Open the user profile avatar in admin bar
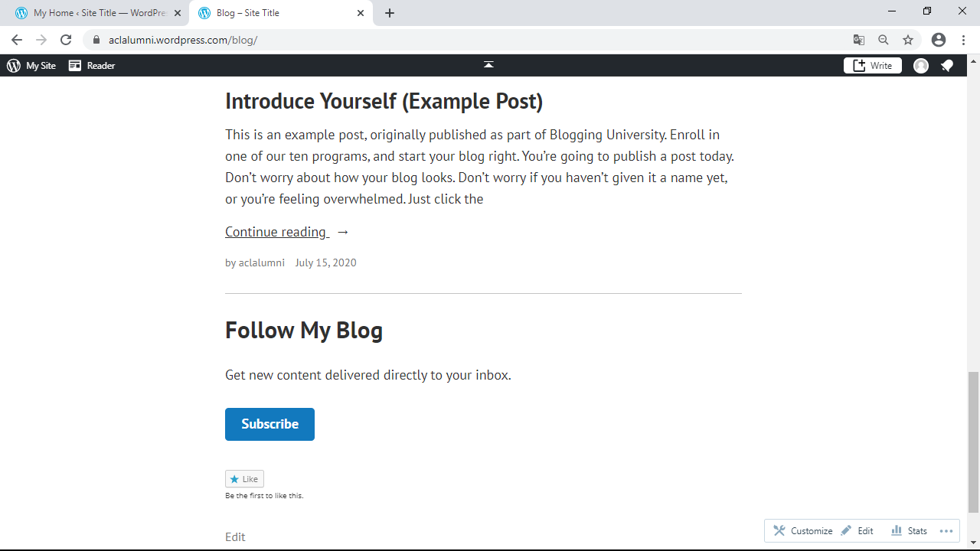The height and width of the screenshot is (551, 980). [921, 66]
